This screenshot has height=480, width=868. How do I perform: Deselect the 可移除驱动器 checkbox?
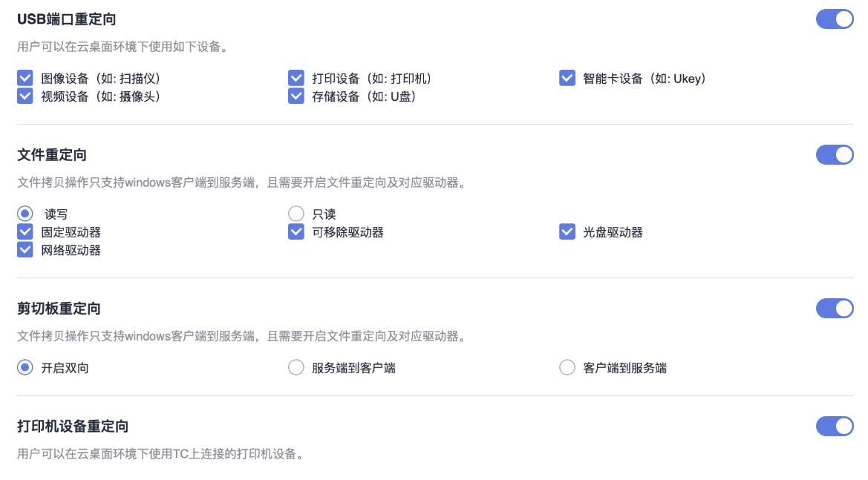(x=295, y=231)
